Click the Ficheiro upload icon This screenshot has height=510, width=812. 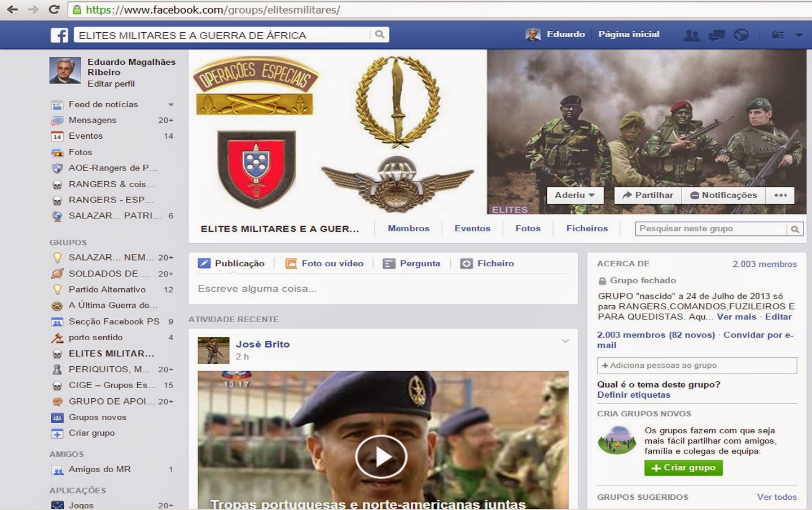click(467, 263)
